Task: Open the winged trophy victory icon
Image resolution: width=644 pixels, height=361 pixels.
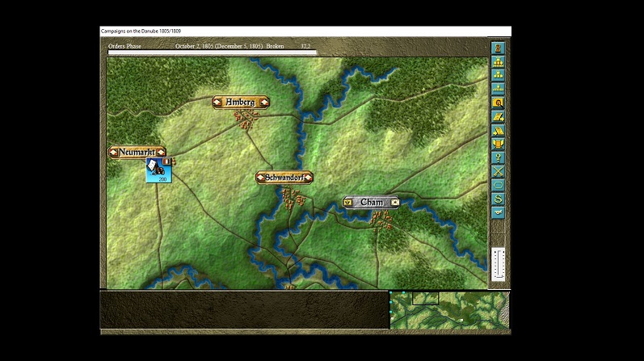Action: tap(498, 144)
